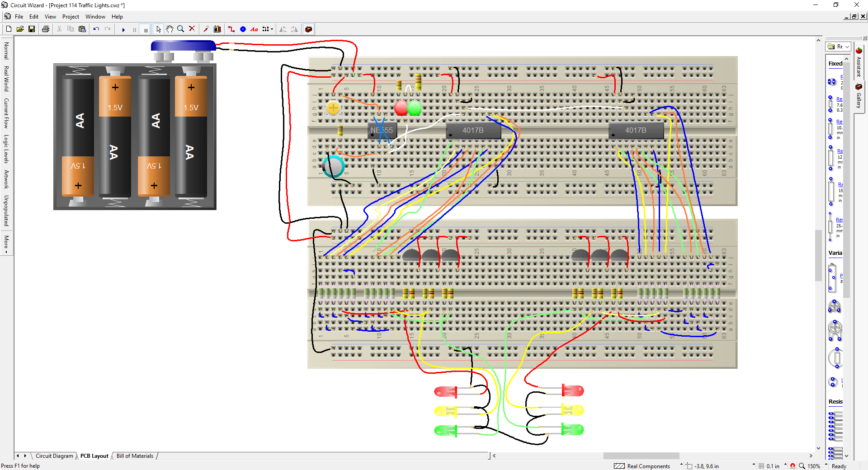868x470 pixels.
Task: Open the Graphs analysis tool
Action: [x=217, y=29]
